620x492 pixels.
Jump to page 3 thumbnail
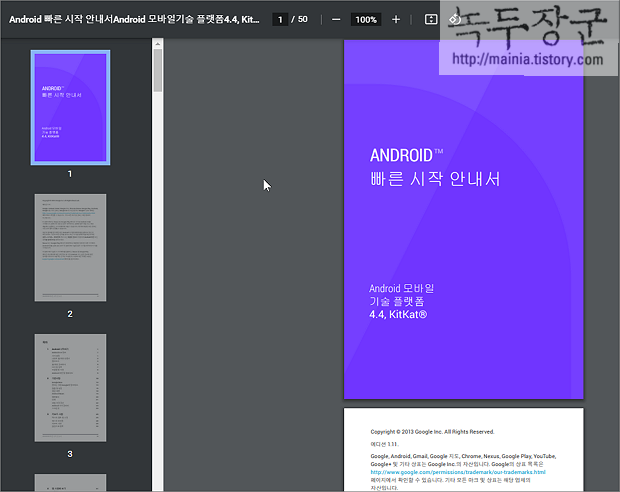point(70,388)
